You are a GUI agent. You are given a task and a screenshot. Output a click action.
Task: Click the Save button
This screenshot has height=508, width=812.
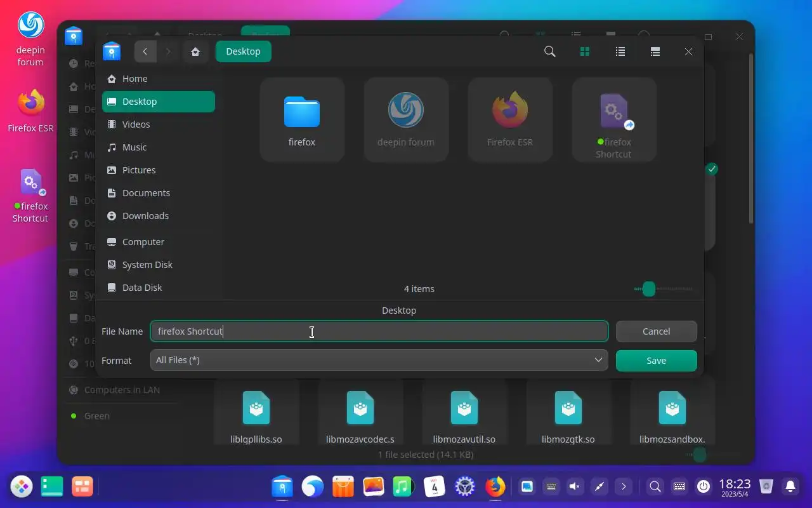pyautogui.click(x=657, y=361)
